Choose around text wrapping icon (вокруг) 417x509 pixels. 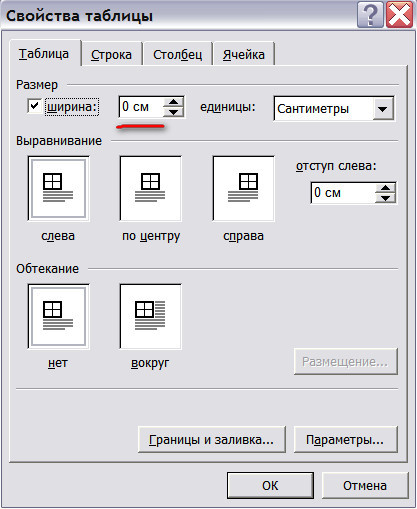(151, 316)
